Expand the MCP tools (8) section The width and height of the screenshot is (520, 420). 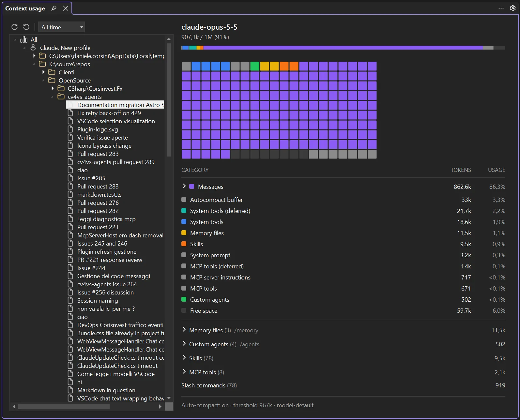point(184,372)
